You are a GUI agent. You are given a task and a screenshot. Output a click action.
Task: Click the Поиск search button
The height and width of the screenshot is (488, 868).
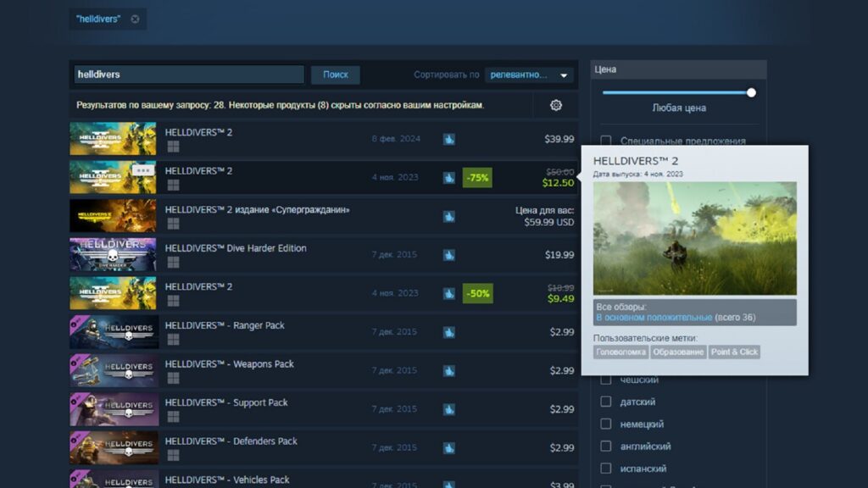[336, 75]
